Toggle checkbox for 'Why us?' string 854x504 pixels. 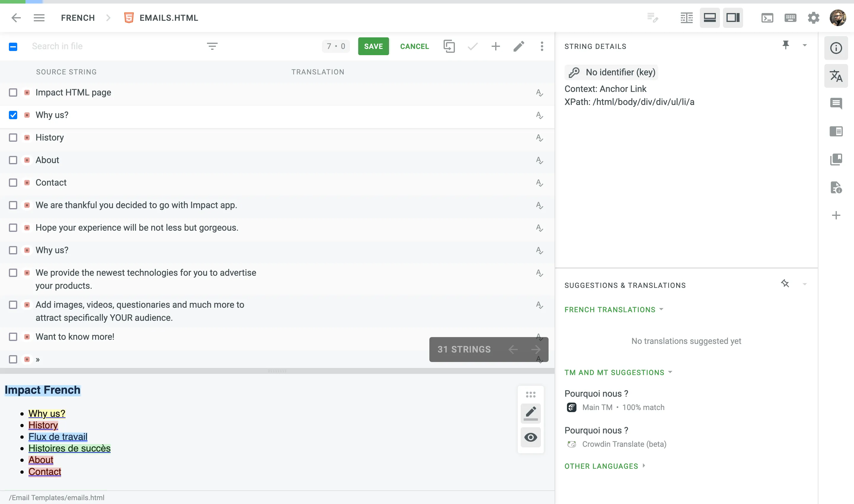coord(13,115)
